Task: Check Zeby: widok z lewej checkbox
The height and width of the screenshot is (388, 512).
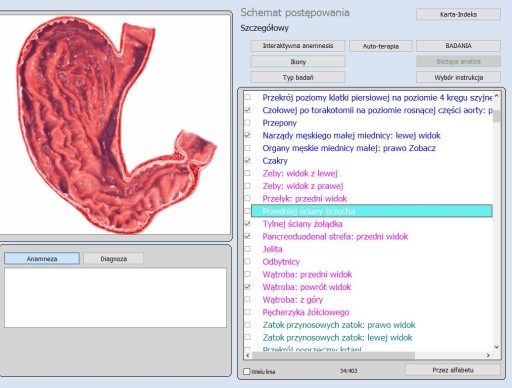Action: 248,173
